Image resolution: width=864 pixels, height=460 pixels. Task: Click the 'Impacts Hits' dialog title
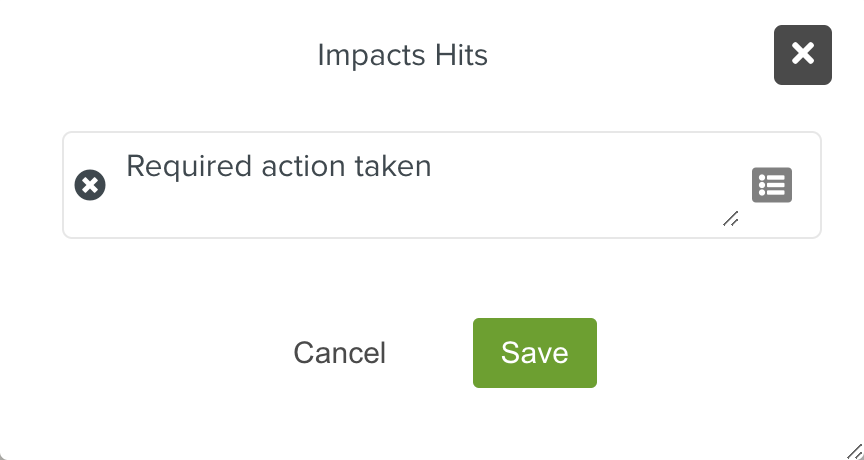pos(402,55)
